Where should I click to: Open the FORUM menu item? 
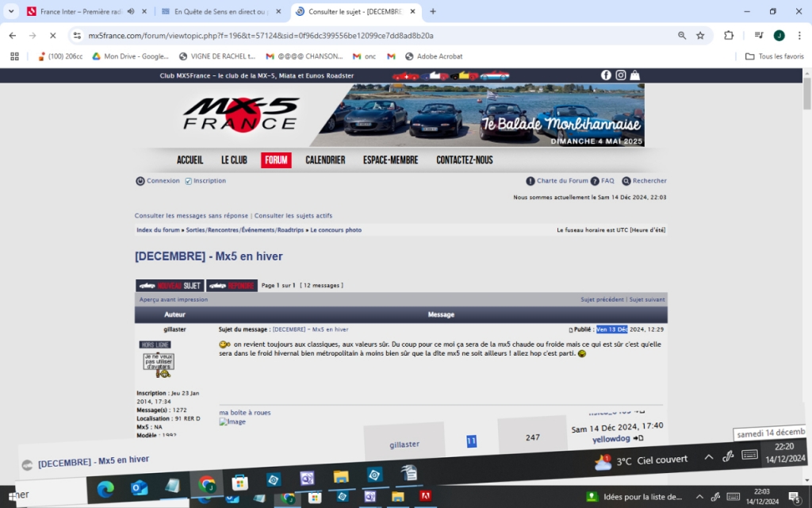pyautogui.click(x=276, y=160)
